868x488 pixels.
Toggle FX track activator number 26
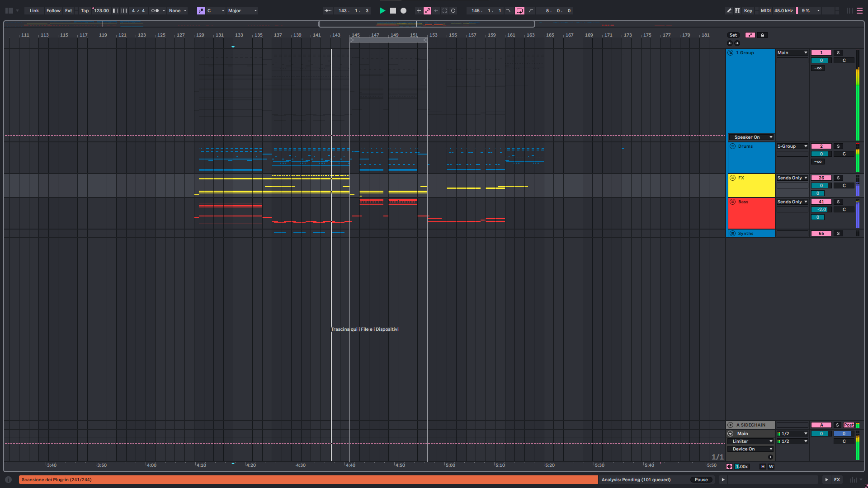click(x=821, y=178)
